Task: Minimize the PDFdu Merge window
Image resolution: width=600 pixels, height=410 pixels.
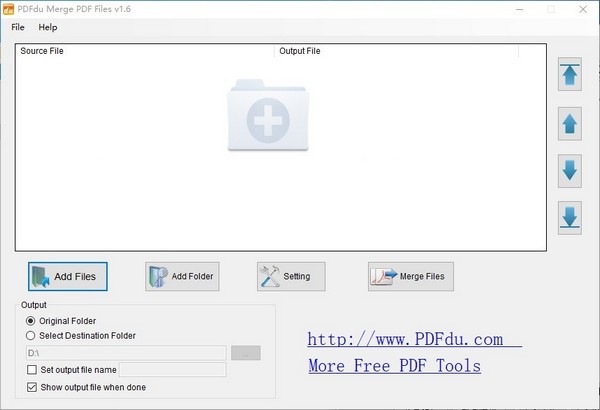Action: pos(519,9)
